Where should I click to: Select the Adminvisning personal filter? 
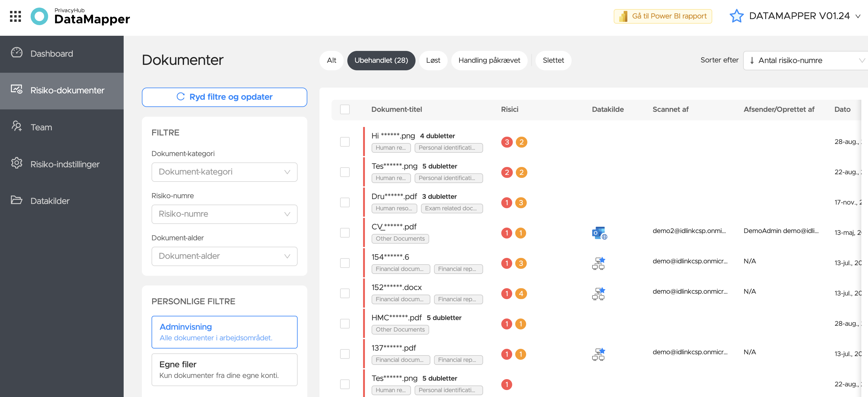click(x=224, y=332)
